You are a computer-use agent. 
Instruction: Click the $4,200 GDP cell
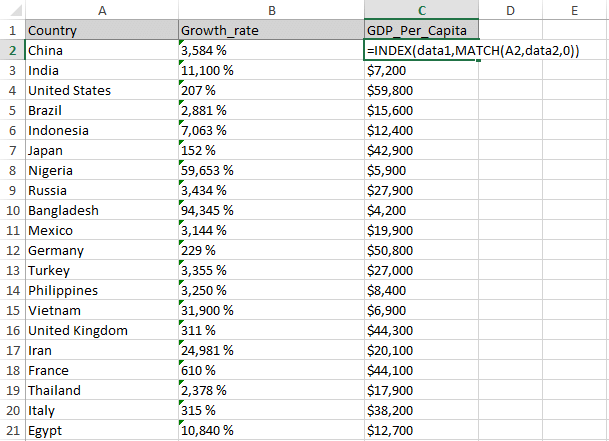[421, 210]
